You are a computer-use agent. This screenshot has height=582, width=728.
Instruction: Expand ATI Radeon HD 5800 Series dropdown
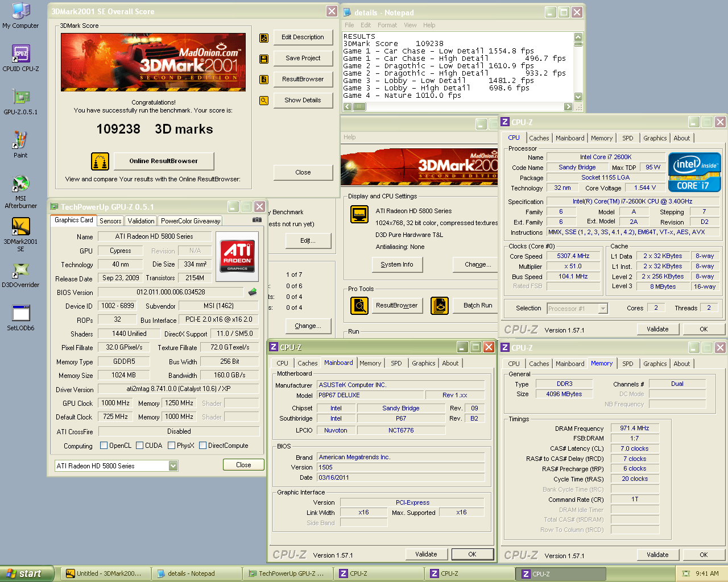pos(173,466)
